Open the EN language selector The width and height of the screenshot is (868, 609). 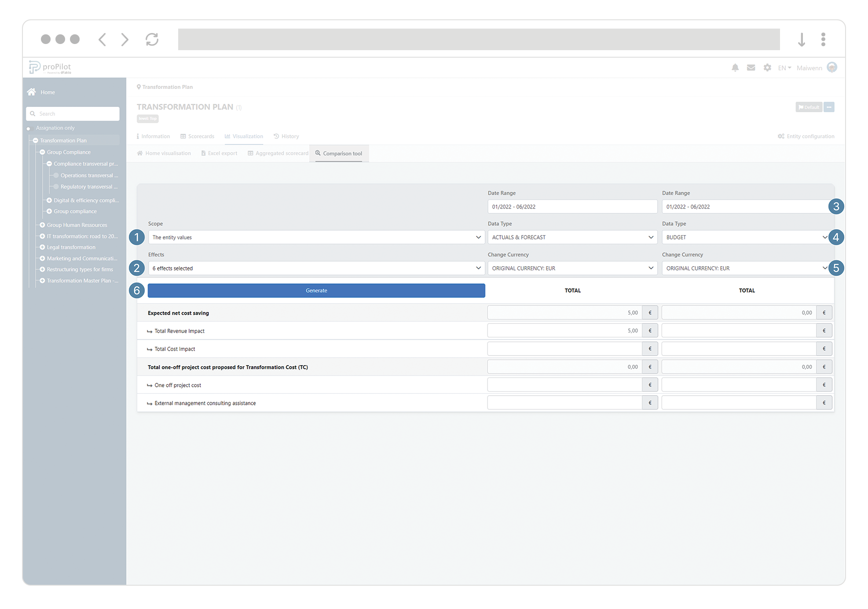(784, 68)
